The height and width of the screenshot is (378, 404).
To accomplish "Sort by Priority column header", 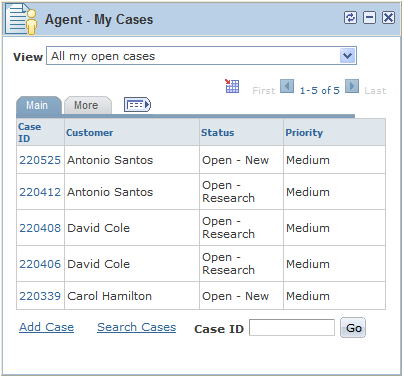I will (304, 133).
